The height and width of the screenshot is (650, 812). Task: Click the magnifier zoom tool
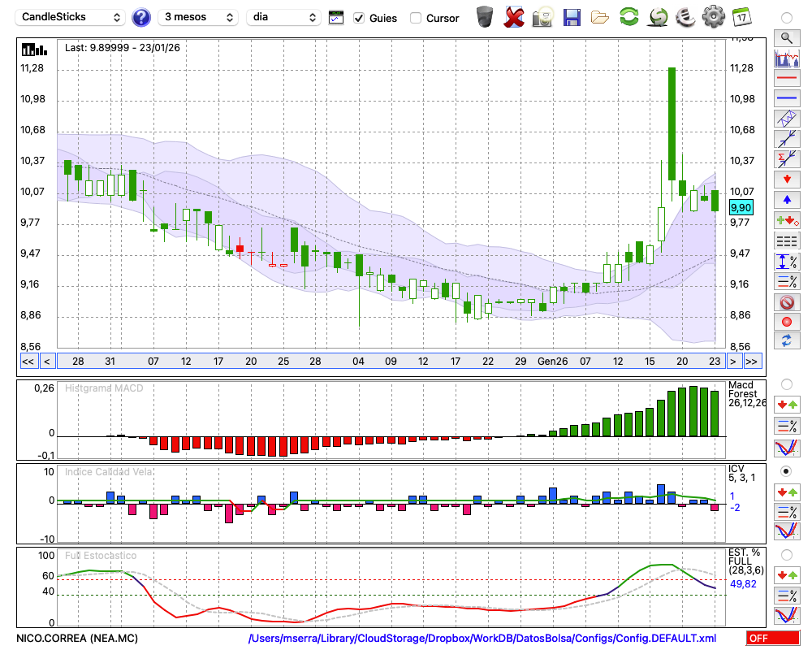tap(786, 37)
